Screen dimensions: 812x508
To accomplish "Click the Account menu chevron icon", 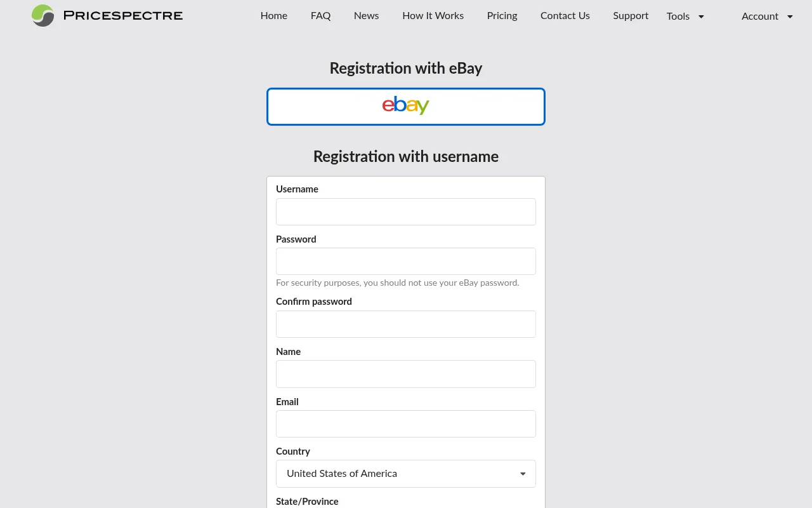I will click(x=789, y=17).
